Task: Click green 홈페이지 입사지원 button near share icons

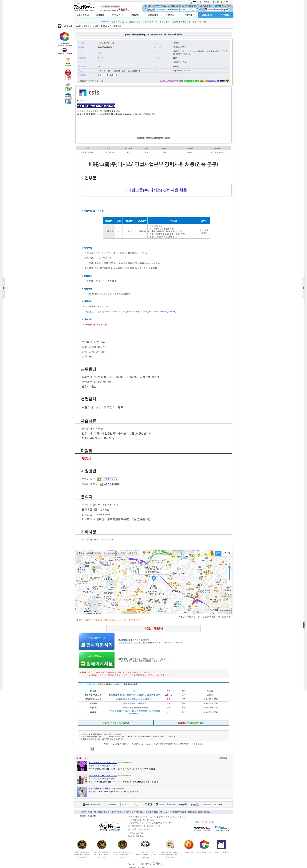Action: point(190,81)
